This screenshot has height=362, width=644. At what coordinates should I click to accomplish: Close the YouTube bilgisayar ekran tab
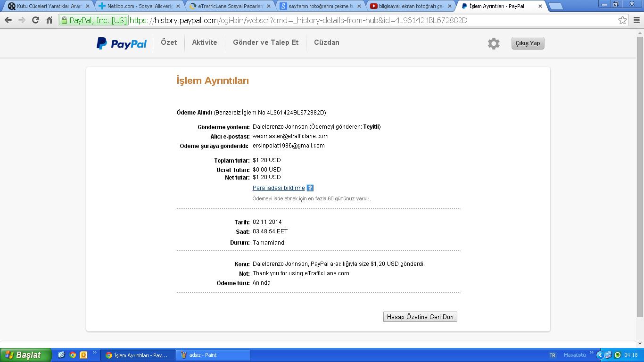pos(450,6)
